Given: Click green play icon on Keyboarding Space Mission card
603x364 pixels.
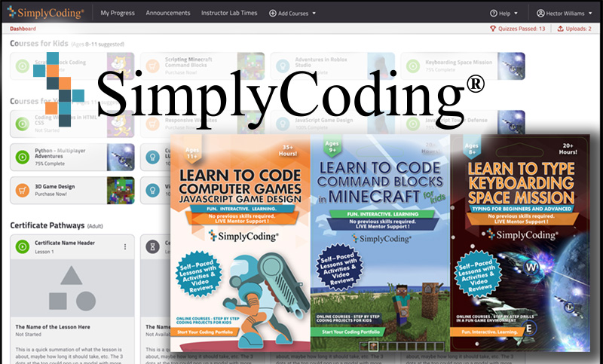Looking at the screenshot, I should 412,66.
